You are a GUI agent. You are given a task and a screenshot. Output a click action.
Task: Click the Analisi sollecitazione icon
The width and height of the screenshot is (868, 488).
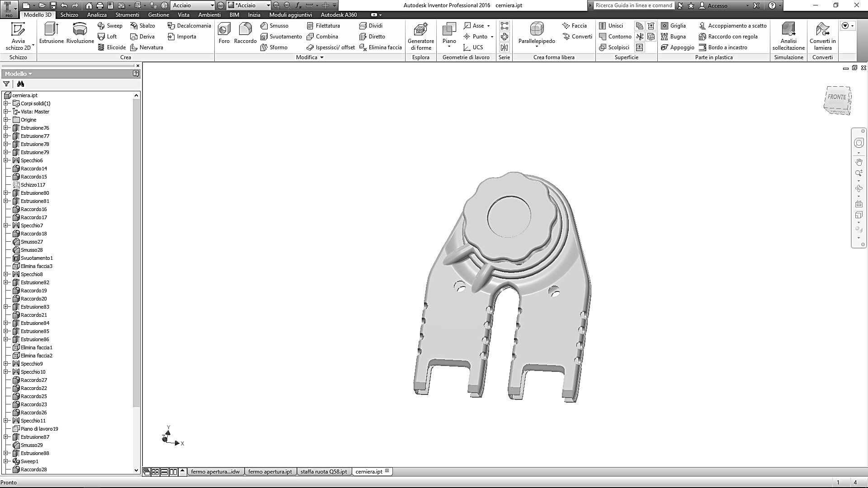(788, 30)
